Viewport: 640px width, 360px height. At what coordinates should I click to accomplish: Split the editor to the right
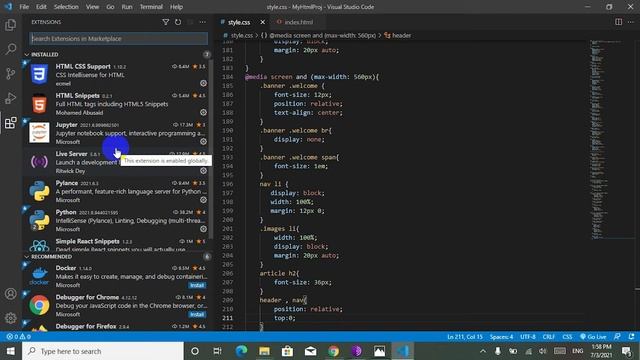[619, 22]
